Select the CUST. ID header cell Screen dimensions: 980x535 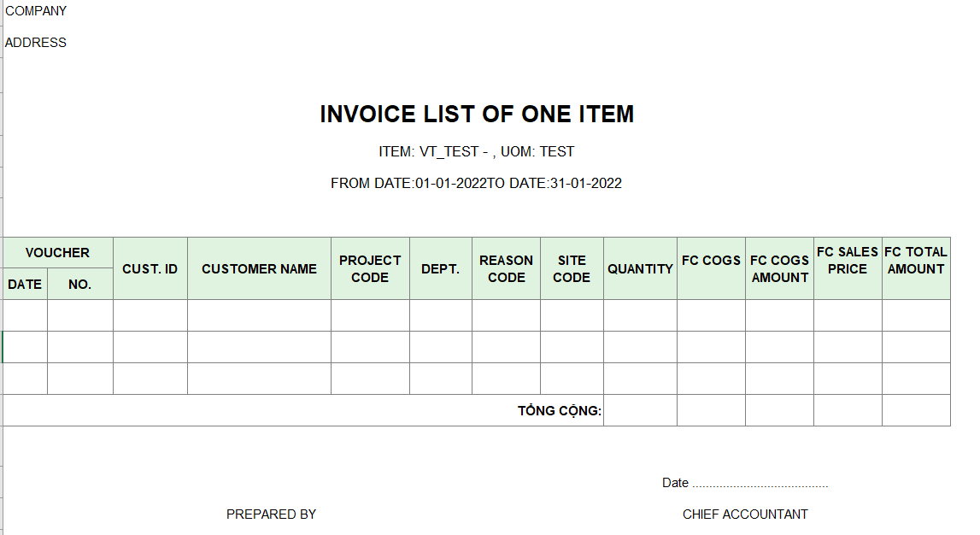[x=150, y=268]
